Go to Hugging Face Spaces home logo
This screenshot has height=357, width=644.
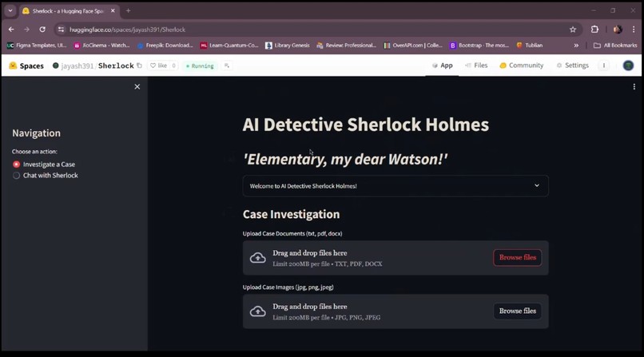tap(26, 65)
